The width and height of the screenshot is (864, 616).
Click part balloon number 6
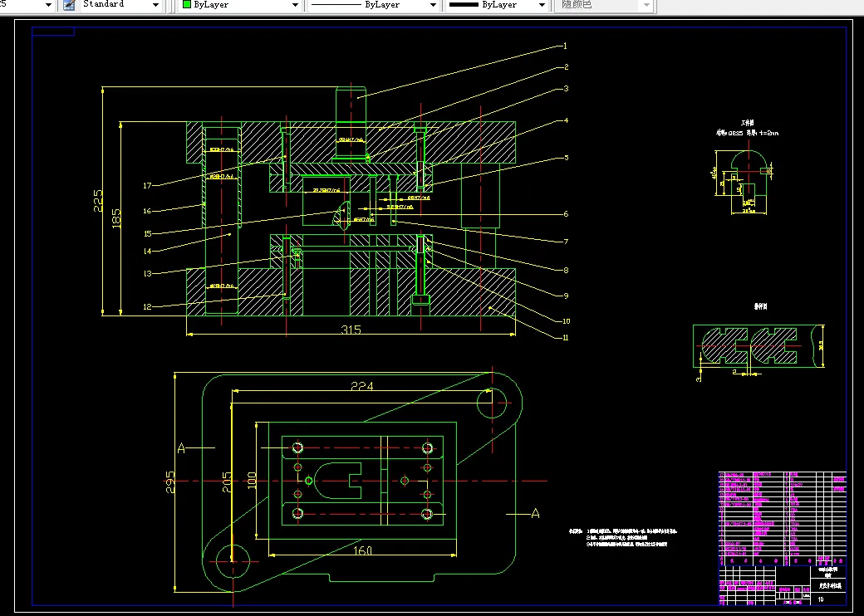click(x=566, y=214)
